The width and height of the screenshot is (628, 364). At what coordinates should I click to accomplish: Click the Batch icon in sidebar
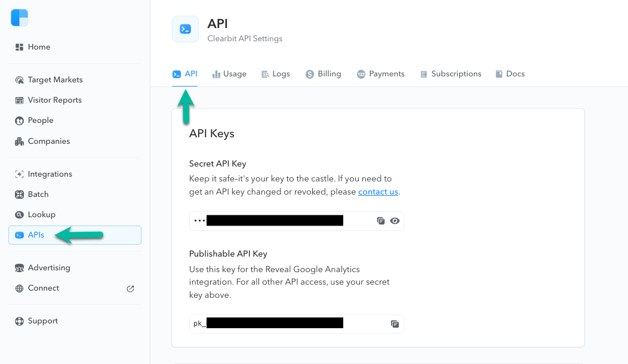click(x=19, y=195)
